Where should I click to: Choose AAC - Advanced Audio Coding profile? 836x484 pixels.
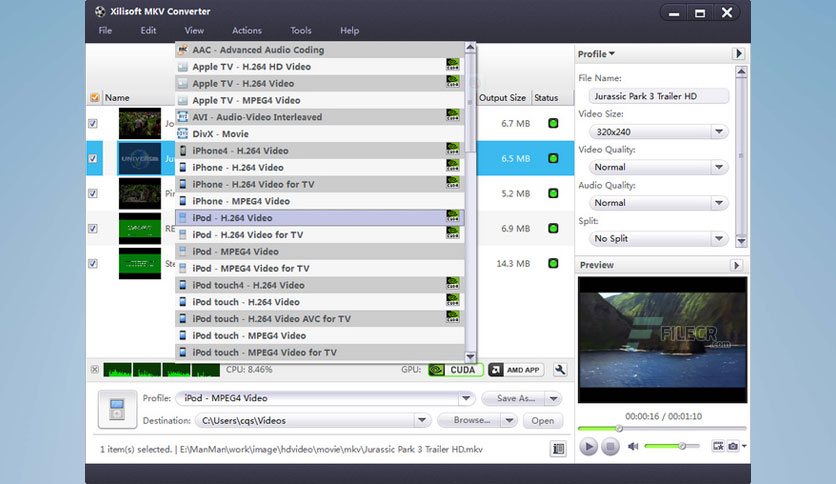tap(320, 50)
